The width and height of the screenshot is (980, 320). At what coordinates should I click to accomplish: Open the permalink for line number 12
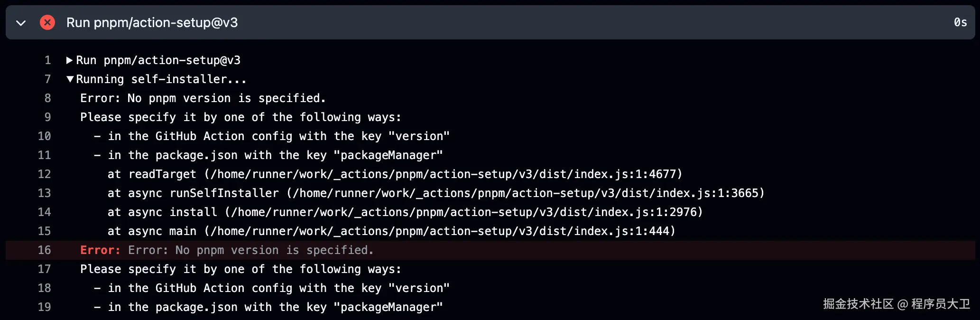point(45,174)
